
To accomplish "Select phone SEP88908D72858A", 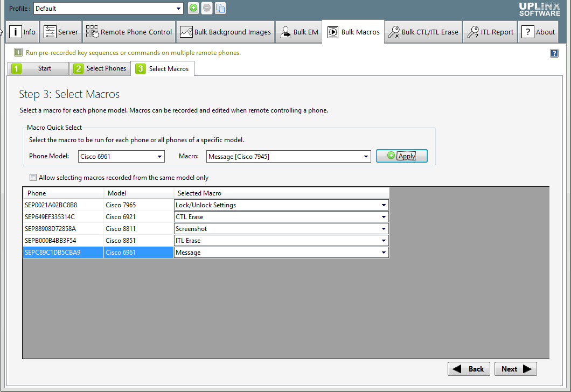I will [64, 228].
